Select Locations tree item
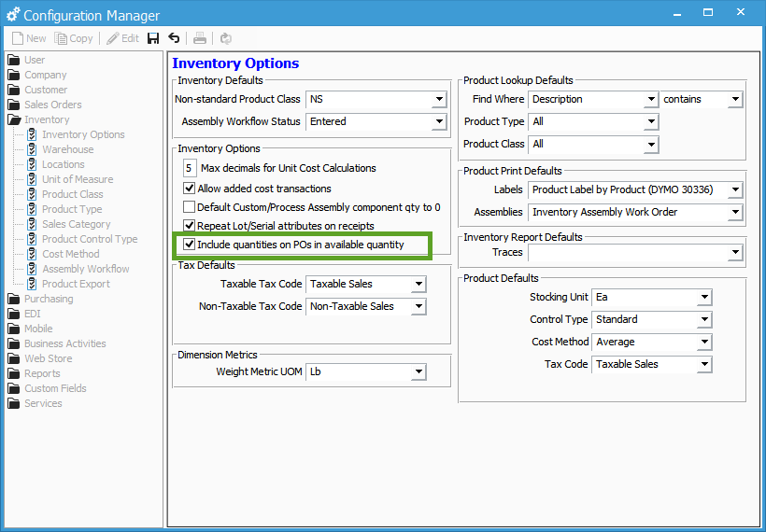This screenshot has width=766, height=532. click(x=56, y=164)
